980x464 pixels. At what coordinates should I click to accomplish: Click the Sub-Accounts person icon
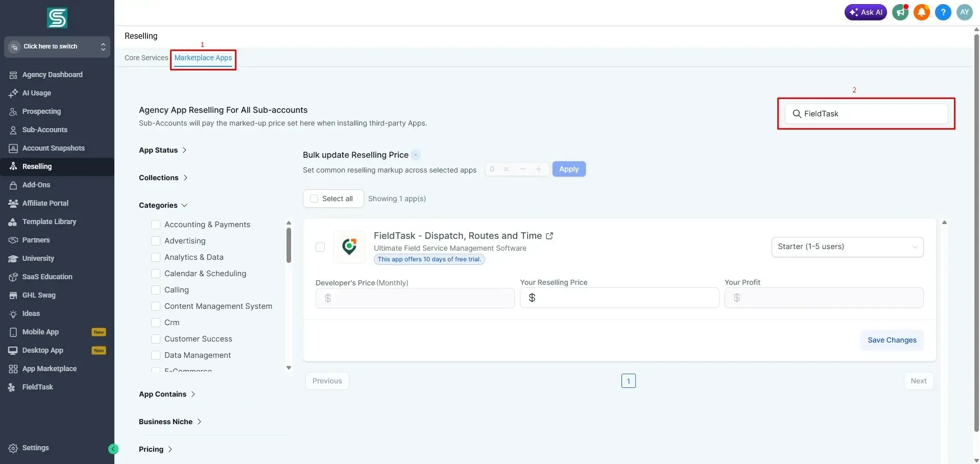point(13,130)
